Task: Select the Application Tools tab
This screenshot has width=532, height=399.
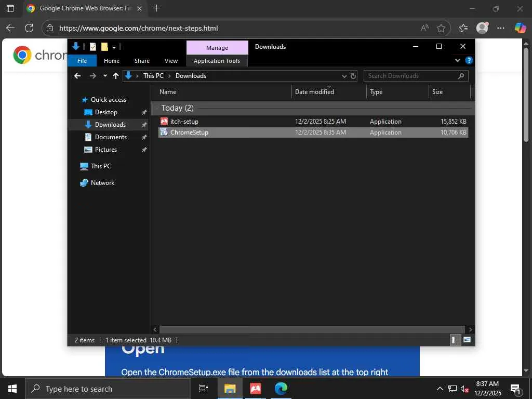Action: pyautogui.click(x=217, y=61)
